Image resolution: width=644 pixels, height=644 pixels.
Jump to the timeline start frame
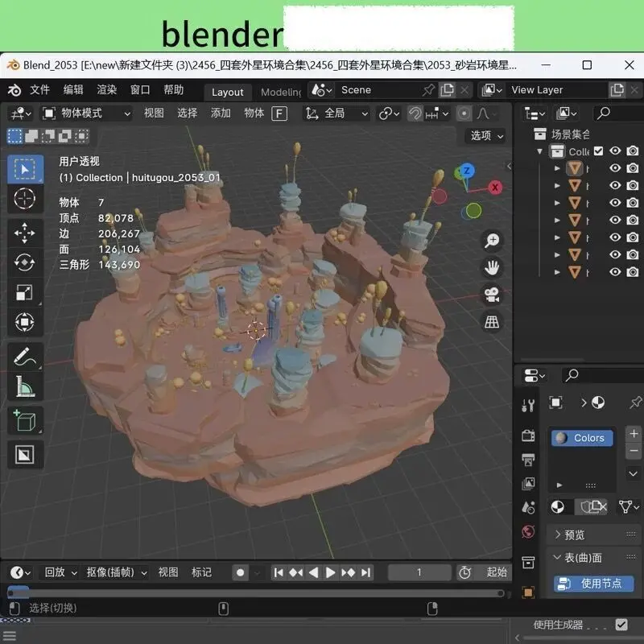pyautogui.click(x=279, y=572)
